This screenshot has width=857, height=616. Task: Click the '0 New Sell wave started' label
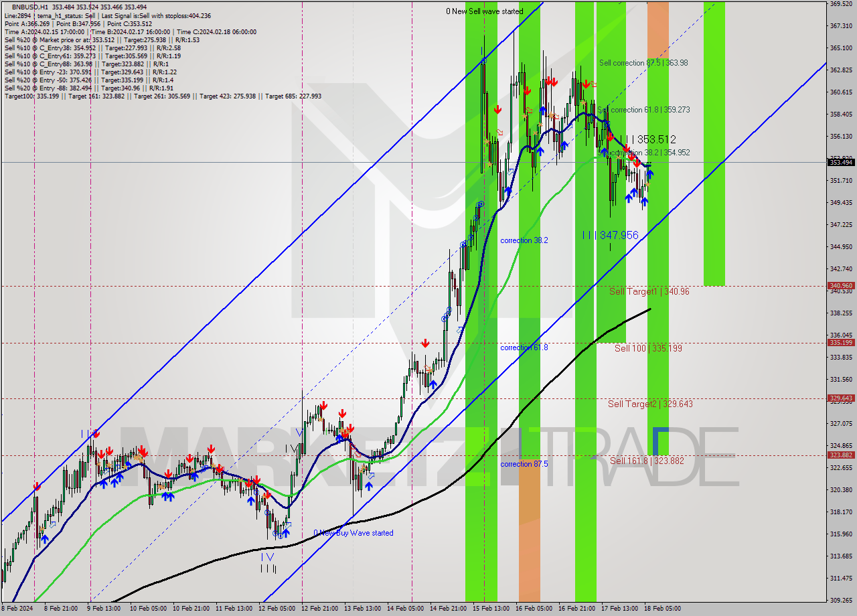(x=485, y=11)
